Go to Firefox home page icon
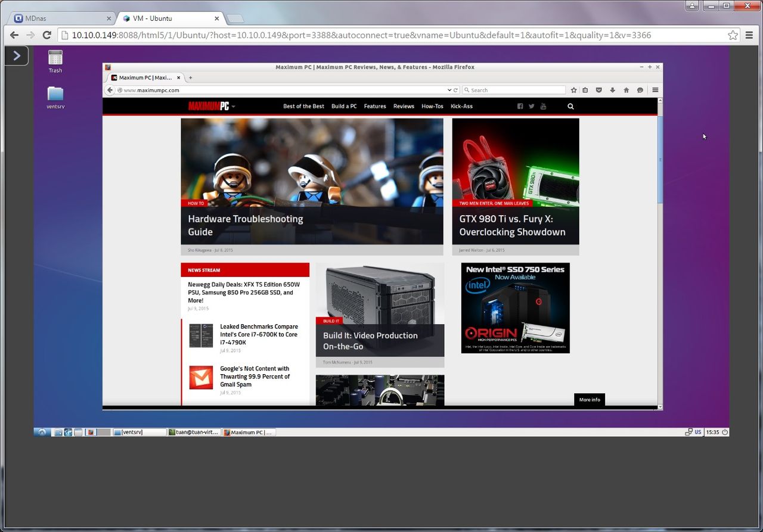Viewport: 763px width, 532px height. [x=626, y=90]
